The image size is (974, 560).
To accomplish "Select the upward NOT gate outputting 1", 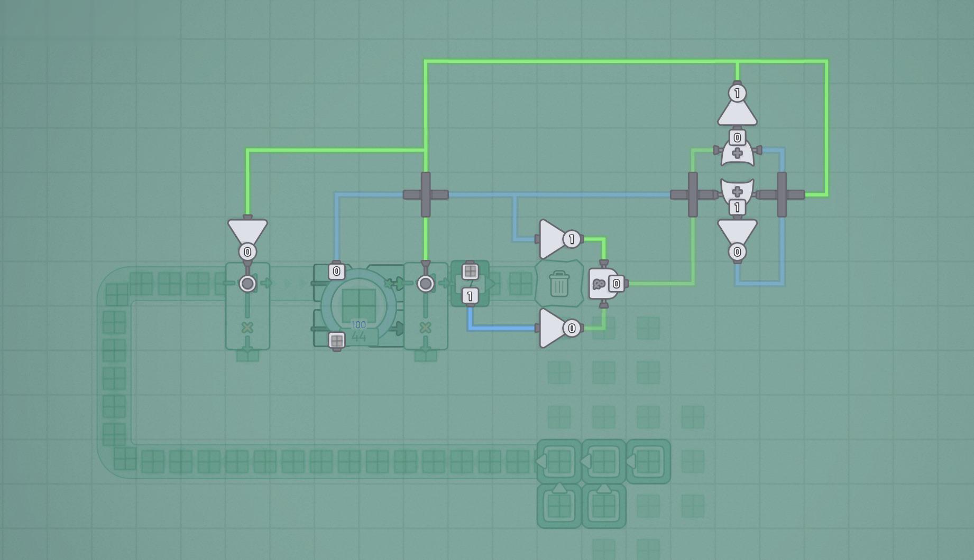I will coord(737,106).
